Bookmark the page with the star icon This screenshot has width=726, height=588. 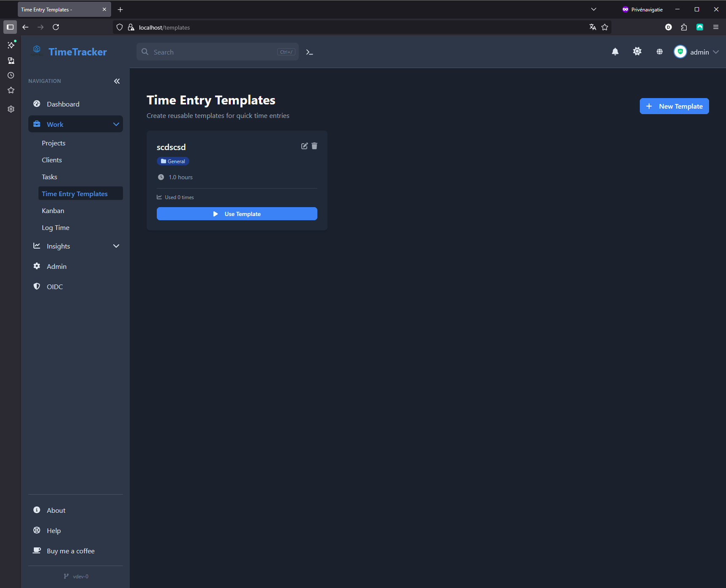(604, 27)
